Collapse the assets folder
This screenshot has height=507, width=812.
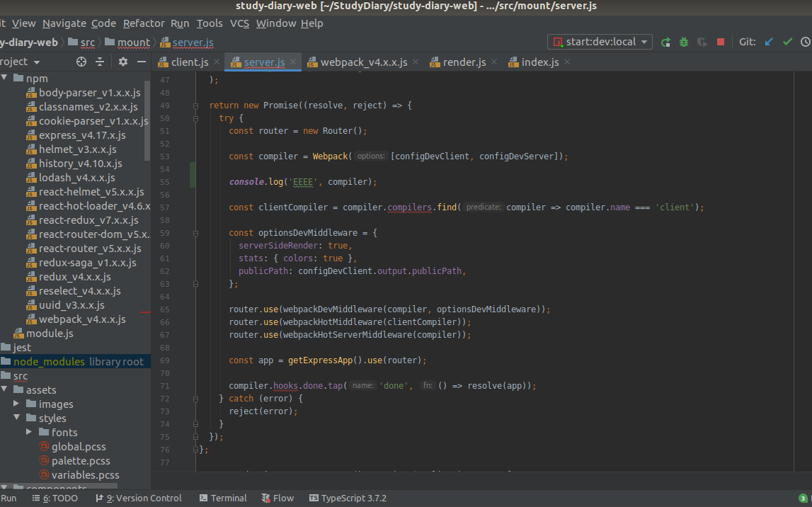click(x=5, y=389)
